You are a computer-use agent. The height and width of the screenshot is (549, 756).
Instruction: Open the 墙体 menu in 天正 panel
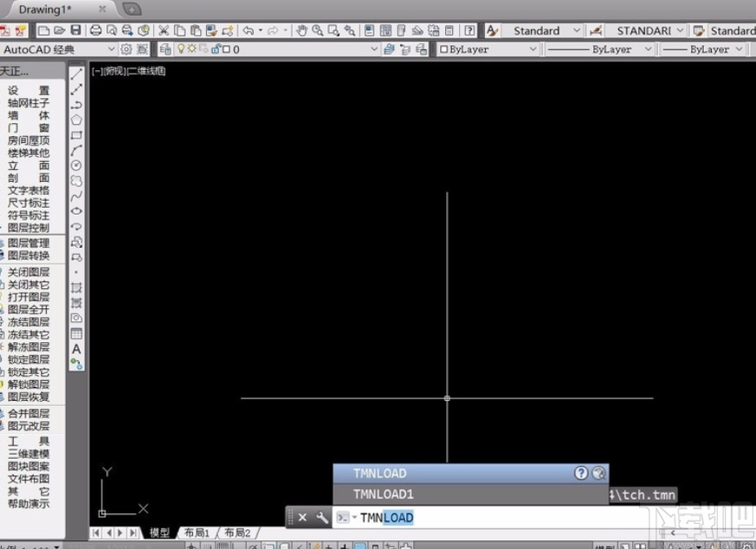29,115
